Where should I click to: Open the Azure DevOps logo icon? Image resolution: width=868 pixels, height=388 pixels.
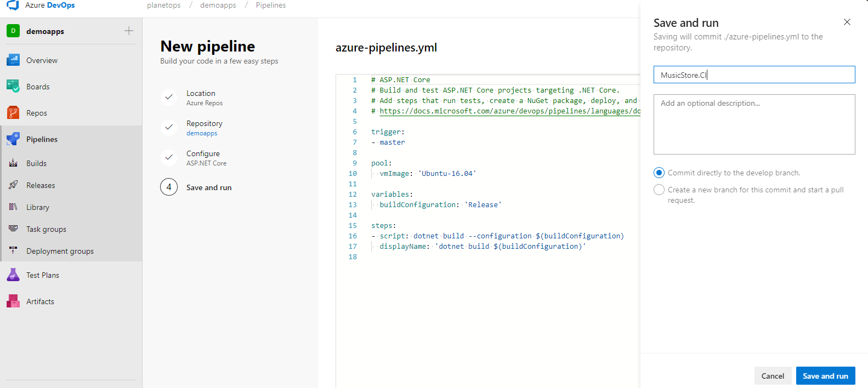pos(13,5)
